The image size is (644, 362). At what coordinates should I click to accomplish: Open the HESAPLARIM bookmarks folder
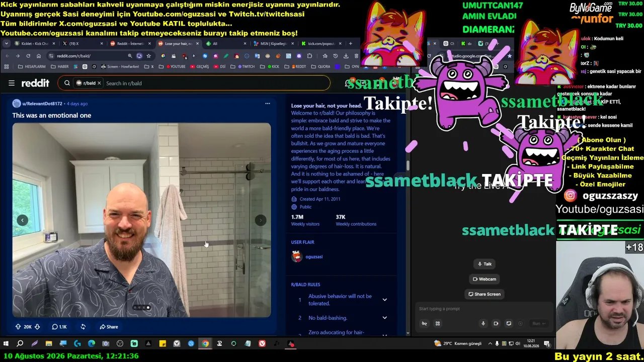tap(31, 66)
